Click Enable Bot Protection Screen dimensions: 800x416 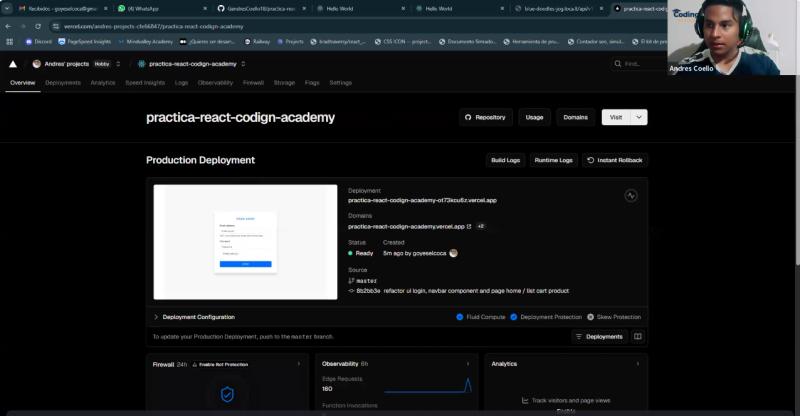[220, 364]
